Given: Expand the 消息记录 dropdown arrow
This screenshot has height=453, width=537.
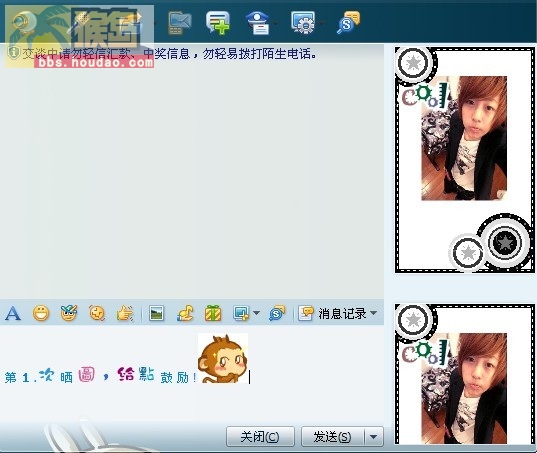Looking at the screenshot, I should pos(374,313).
